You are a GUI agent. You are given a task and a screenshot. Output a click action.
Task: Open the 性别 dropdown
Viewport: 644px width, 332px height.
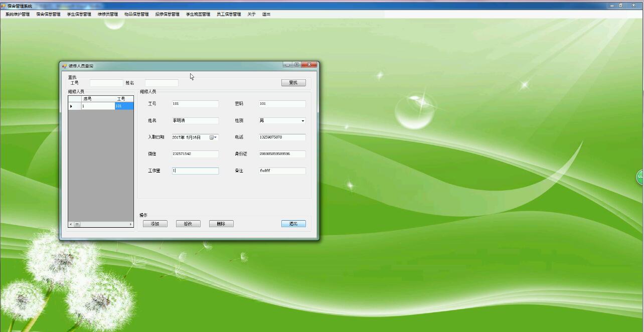click(302, 121)
